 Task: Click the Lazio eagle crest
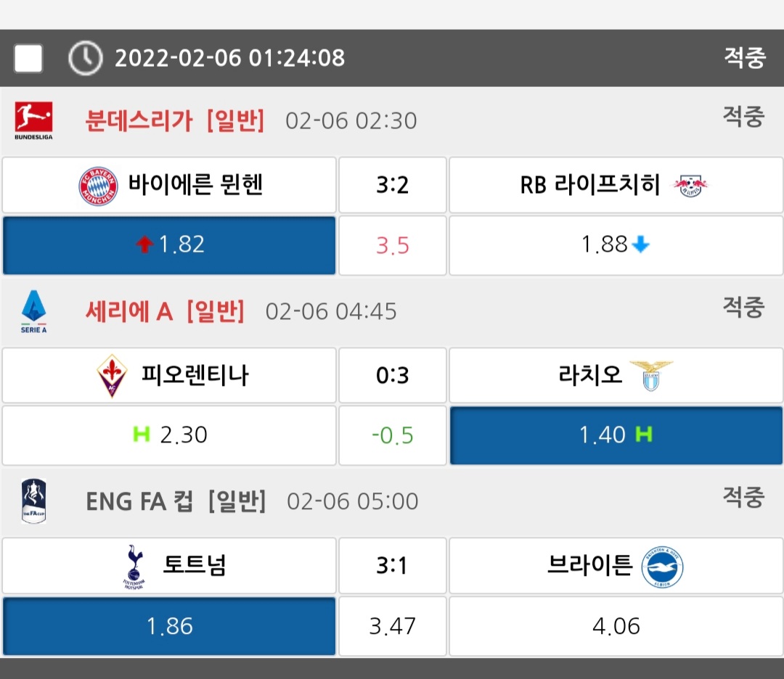coord(650,376)
